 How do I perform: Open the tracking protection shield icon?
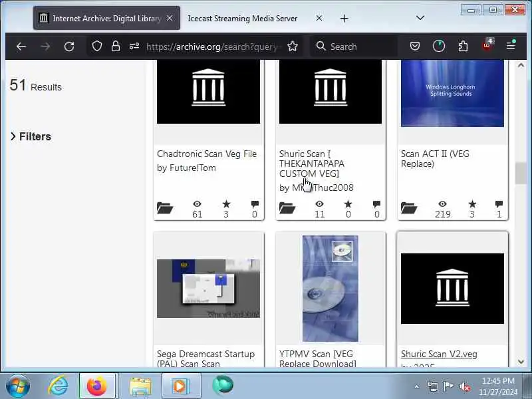coord(97,46)
